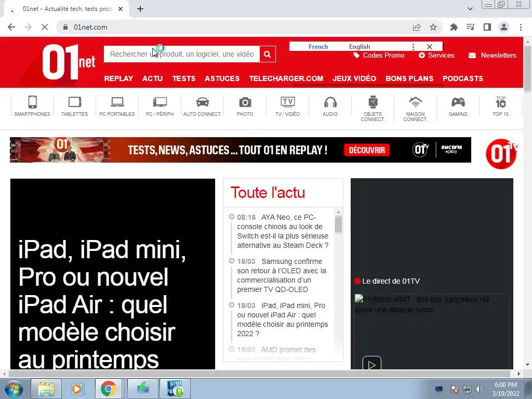Click the DÉCOUVRIR banner button
The height and width of the screenshot is (399, 532).
tap(367, 150)
